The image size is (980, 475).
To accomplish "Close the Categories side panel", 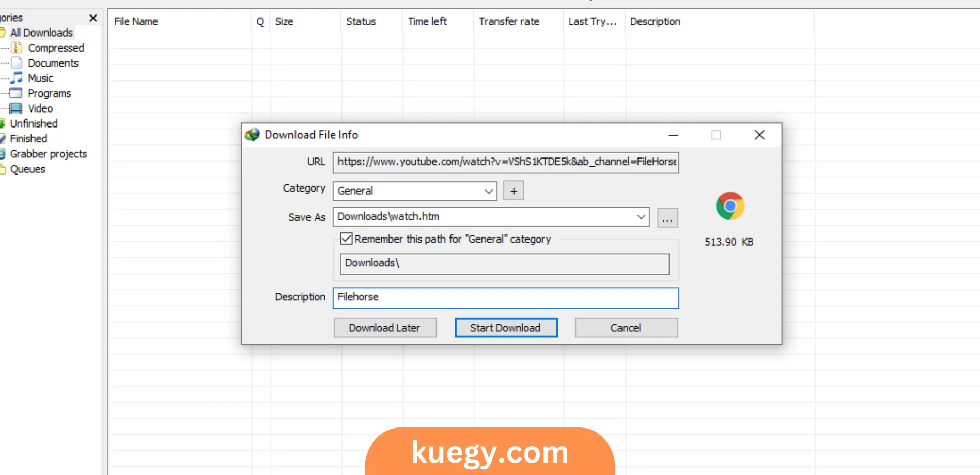I will pyautogui.click(x=93, y=18).
